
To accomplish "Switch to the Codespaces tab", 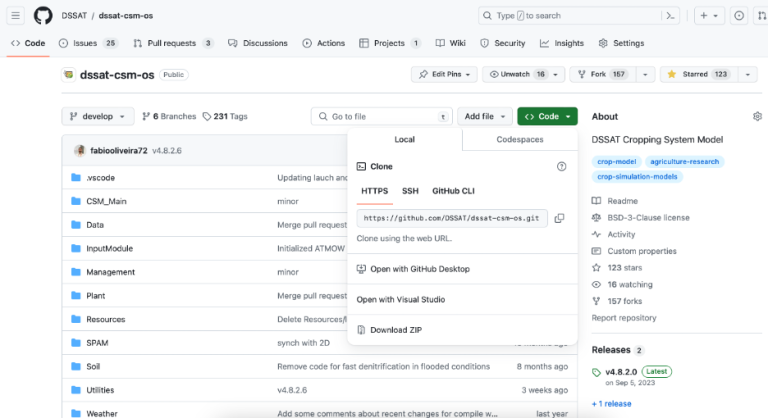I will tap(520, 140).
